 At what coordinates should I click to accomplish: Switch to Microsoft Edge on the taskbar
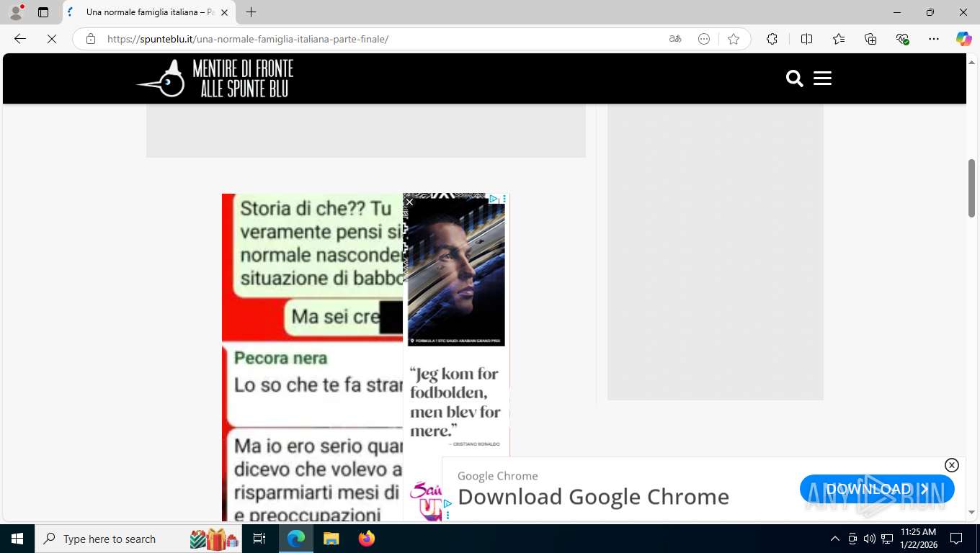296,539
